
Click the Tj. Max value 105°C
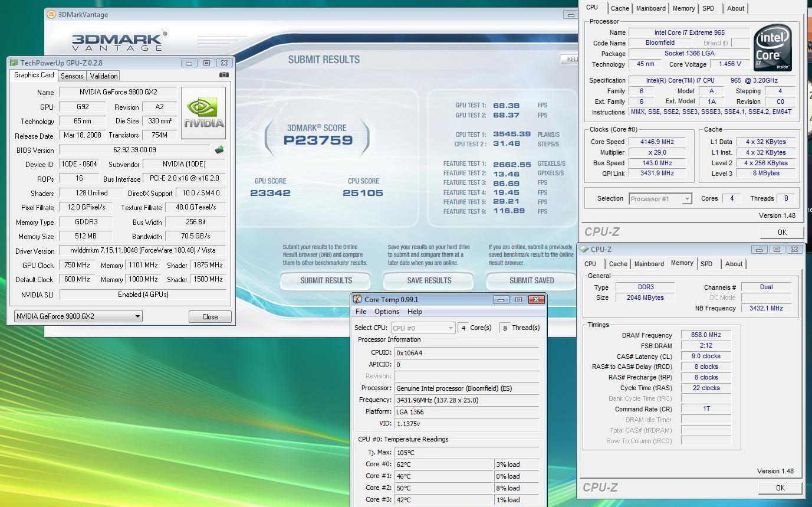tap(466, 453)
